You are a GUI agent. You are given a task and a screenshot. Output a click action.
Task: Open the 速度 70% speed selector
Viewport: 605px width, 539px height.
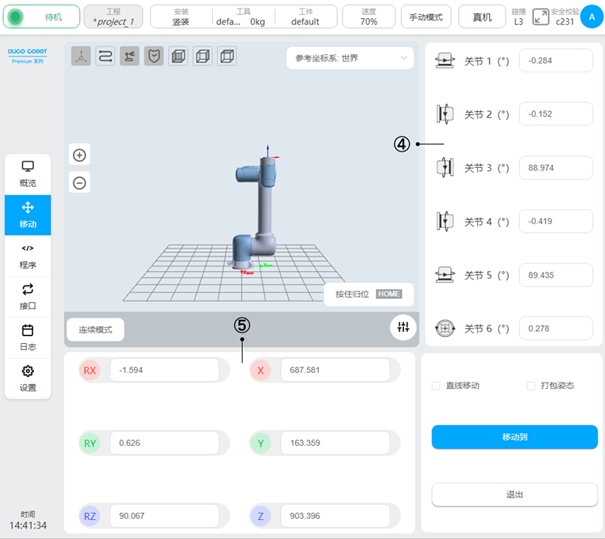368,17
